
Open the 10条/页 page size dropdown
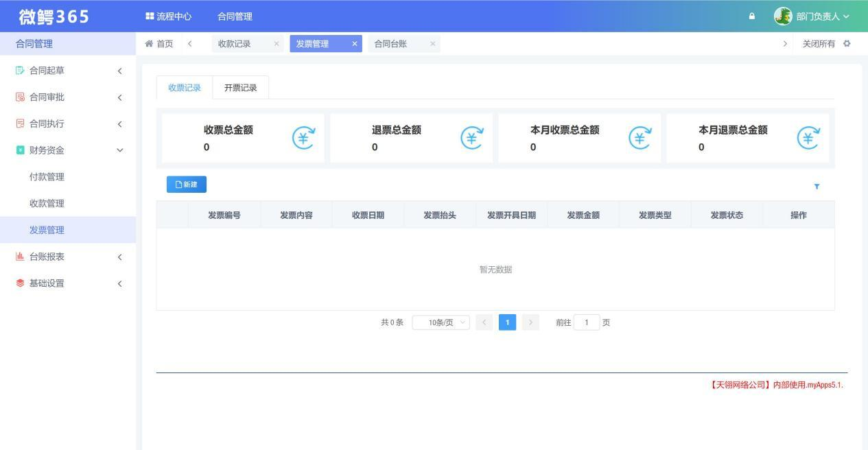(x=440, y=322)
